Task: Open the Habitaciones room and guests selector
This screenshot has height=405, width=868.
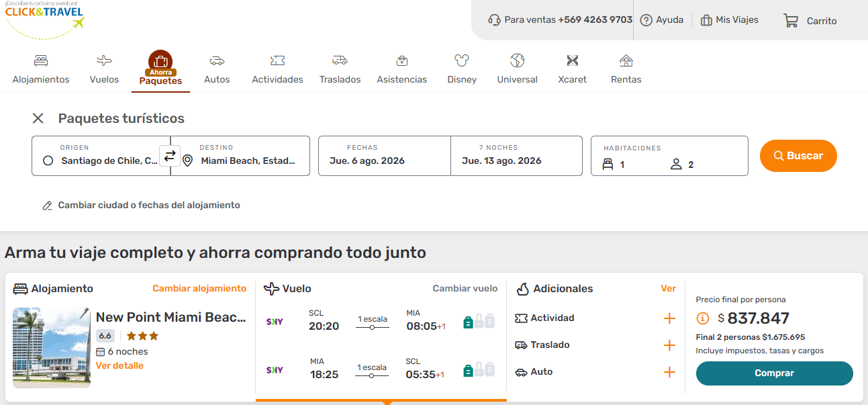Action: (x=669, y=156)
